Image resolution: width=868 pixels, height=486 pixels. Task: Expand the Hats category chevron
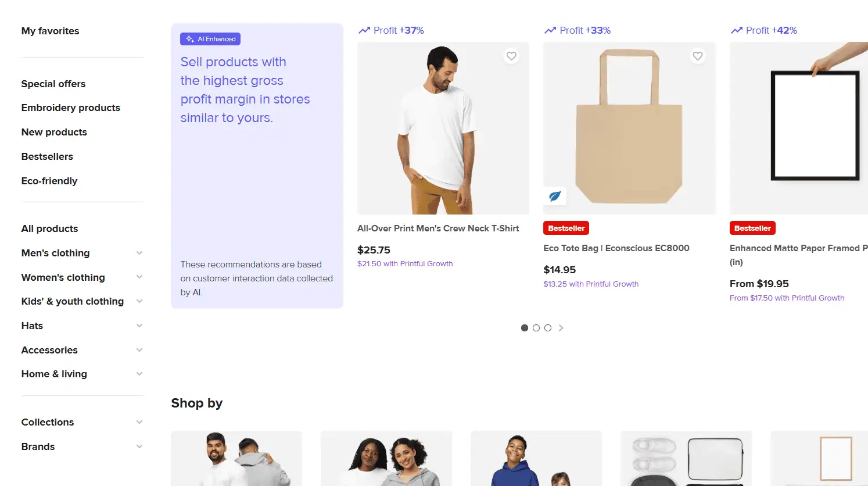pyautogui.click(x=139, y=326)
